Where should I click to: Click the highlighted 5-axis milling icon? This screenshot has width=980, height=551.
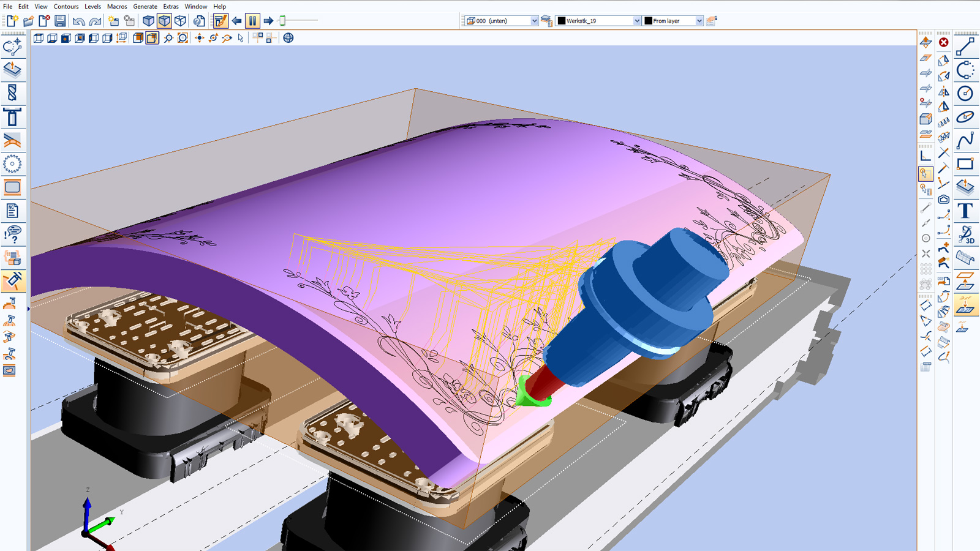point(12,281)
